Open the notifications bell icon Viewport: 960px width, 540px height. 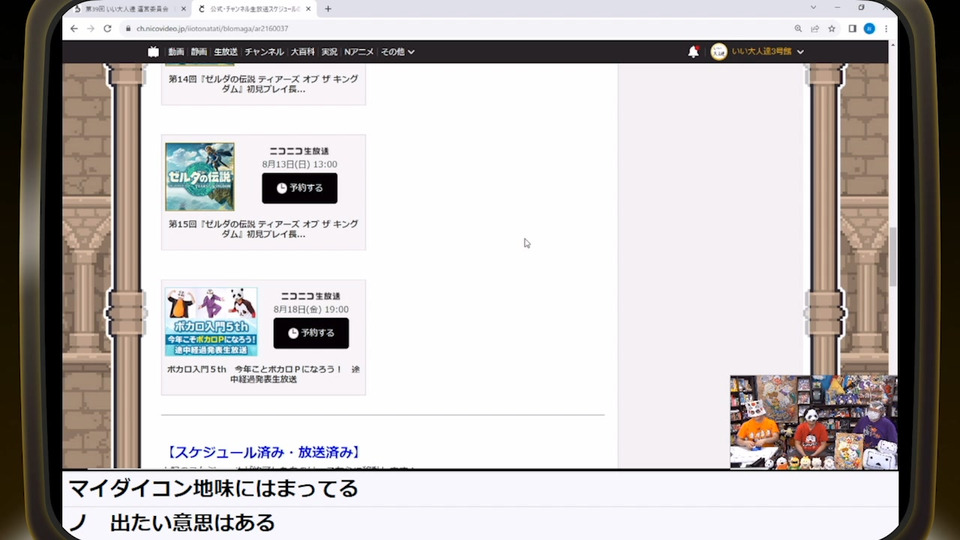693,52
